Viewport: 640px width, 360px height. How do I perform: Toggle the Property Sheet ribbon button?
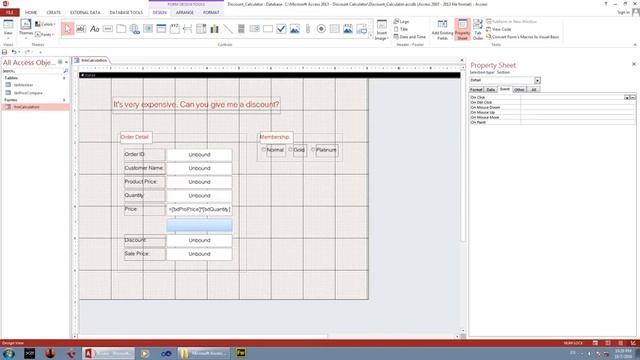(462, 30)
